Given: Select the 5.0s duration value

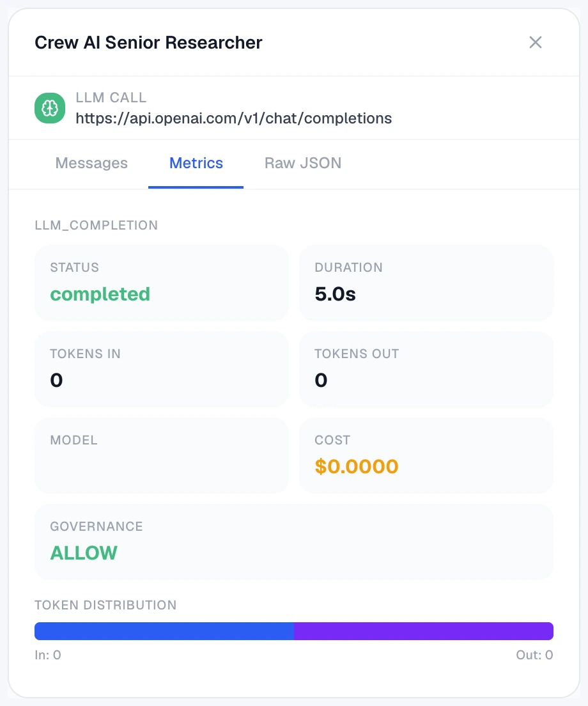Looking at the screenshot, I should coord(335,294).
